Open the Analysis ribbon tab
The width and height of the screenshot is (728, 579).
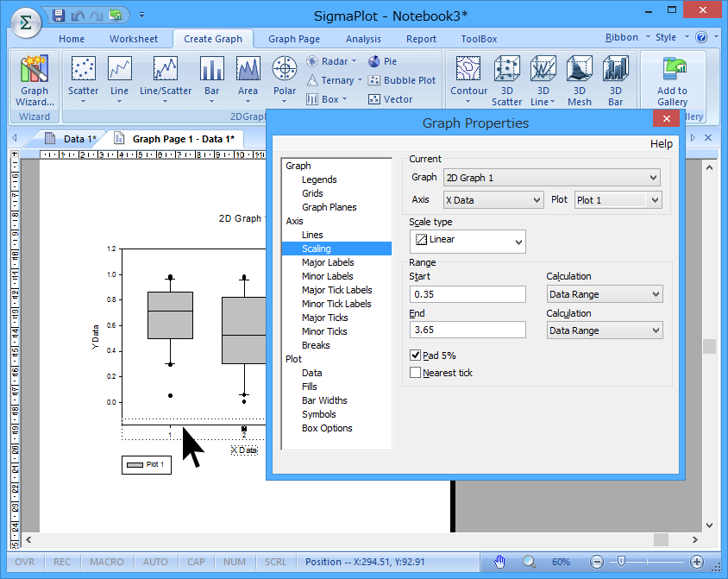point(363,39)
